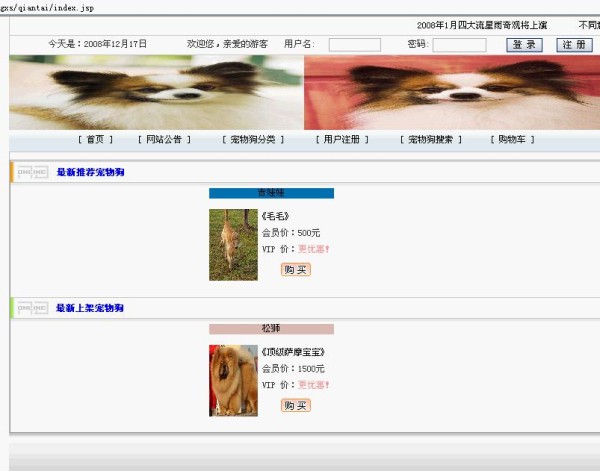
Task: Click the 最新上架宠物狗 section heading
Action: tap(90, 308)
